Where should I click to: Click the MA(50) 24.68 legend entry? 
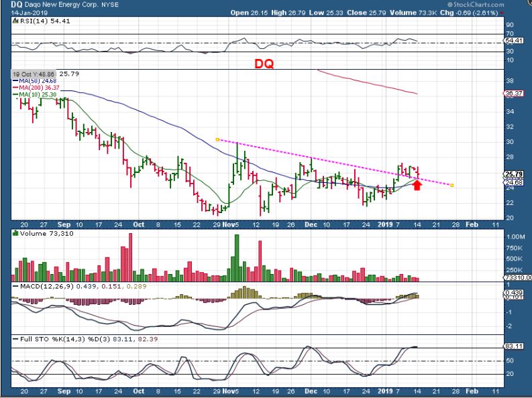click(x=34, y=81)
